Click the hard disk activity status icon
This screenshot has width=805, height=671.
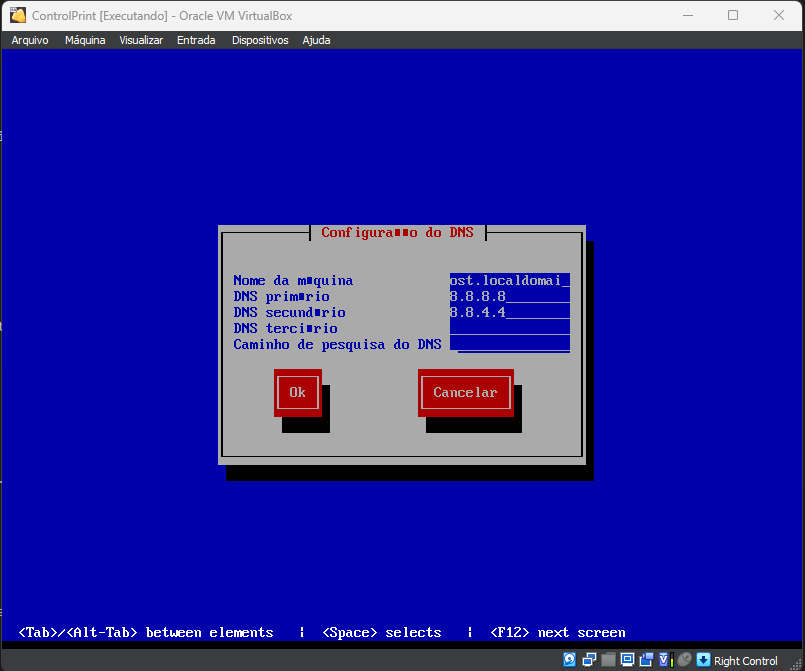click(570, 660)
